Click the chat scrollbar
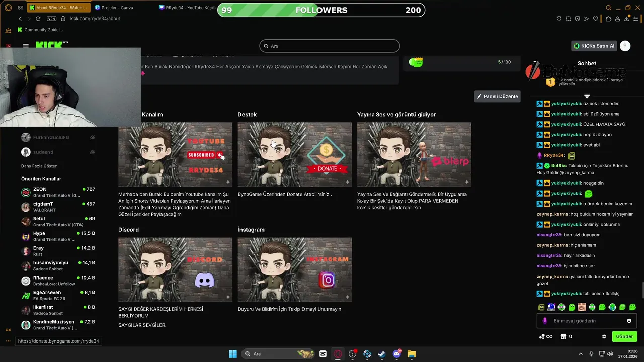 coord(642,291)
